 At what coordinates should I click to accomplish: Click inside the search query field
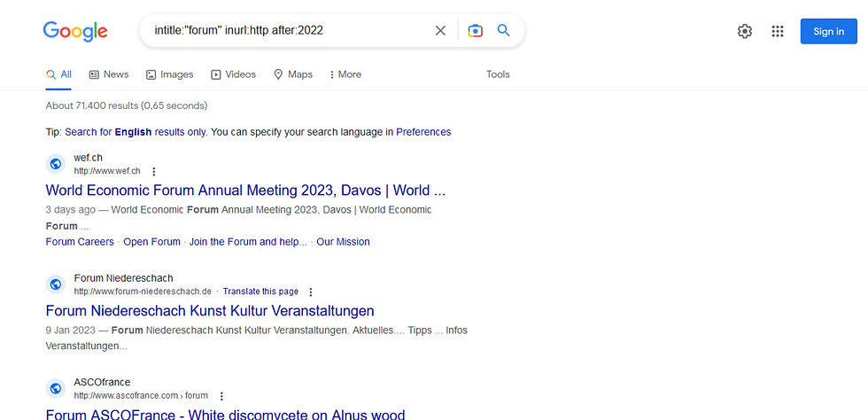[288, 30]
